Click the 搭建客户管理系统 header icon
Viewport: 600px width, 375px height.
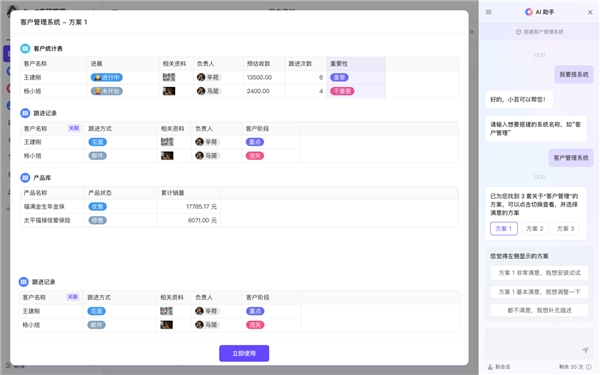518,32
